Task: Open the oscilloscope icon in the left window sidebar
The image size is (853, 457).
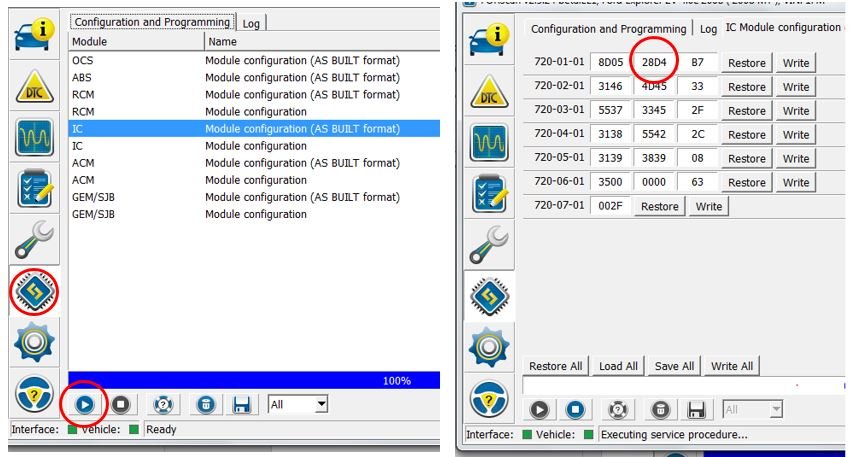Action: (x=34, y=137)
